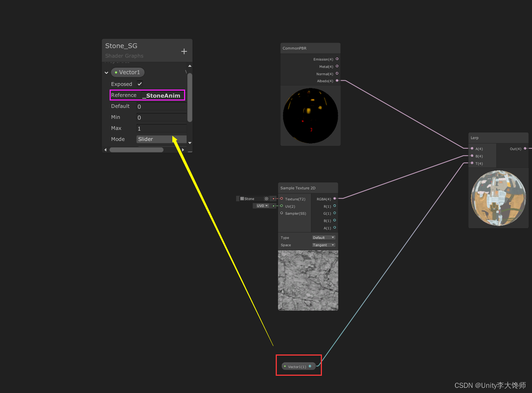The width and height of the screenshot is (532, 393).
Task: Open the Space dropdown set to Tangent
Action: click(323, 245)
